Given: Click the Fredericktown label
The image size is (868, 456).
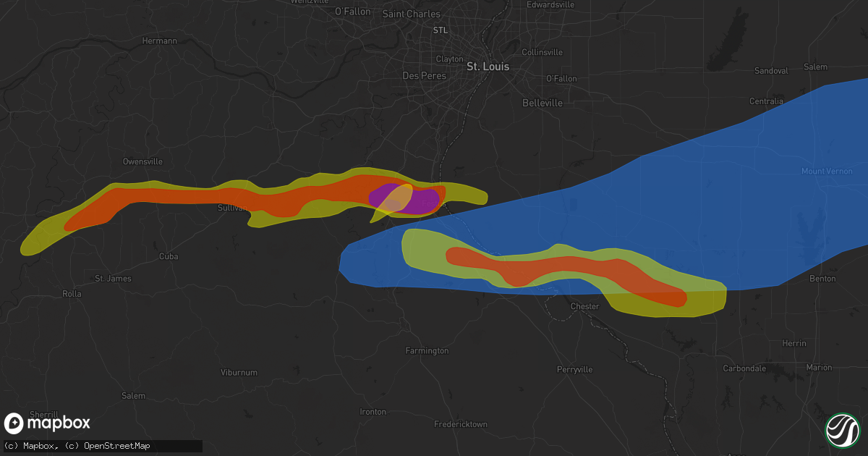Looking at the screenshot, I should coord(461,424).
